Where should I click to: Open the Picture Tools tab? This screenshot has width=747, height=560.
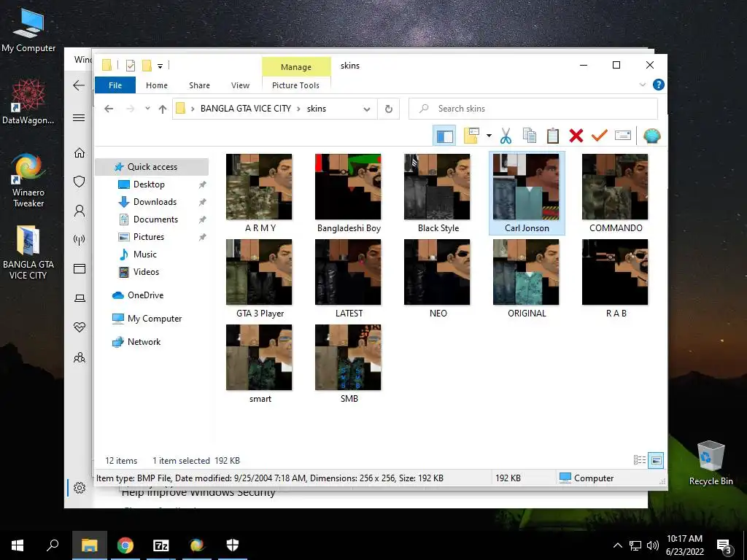pyautogui.click(x=296, y=85)
